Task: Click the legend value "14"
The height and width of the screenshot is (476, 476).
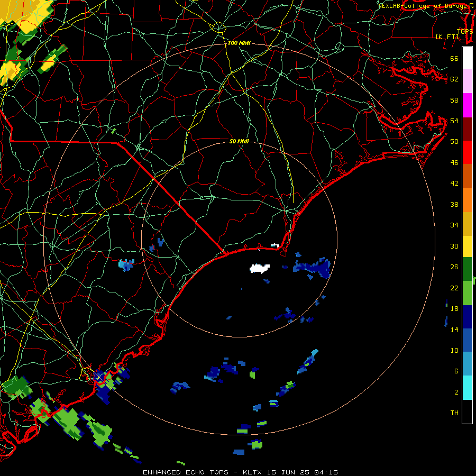Action: (454, 329)
